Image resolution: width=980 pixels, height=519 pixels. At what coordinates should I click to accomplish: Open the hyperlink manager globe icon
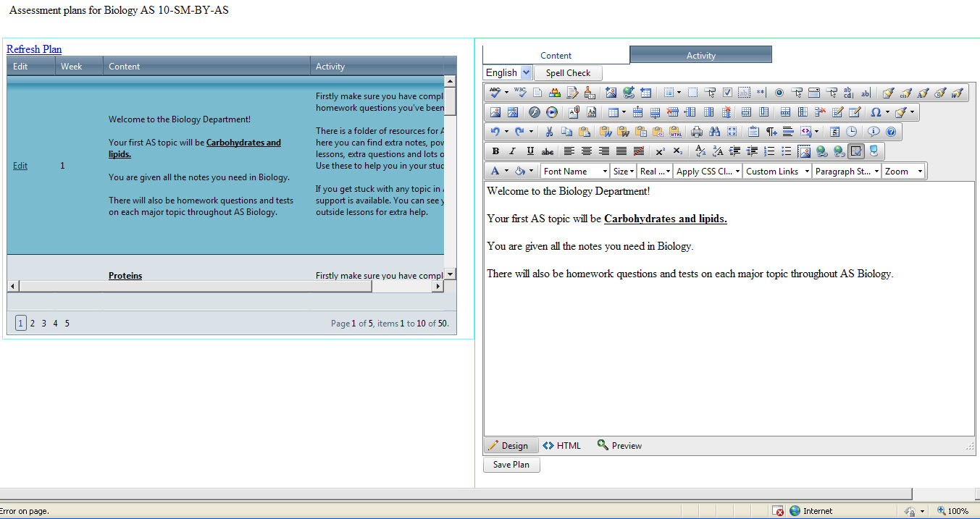(821, 151)
